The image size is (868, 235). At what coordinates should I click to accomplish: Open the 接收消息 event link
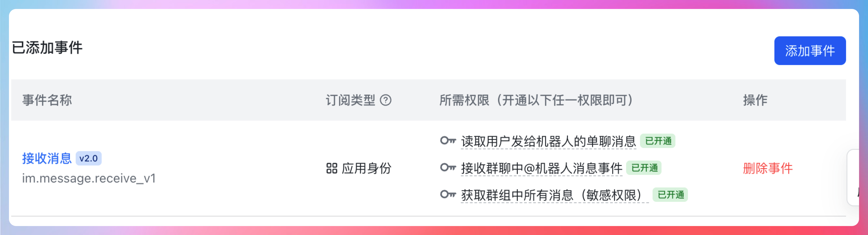47,158
